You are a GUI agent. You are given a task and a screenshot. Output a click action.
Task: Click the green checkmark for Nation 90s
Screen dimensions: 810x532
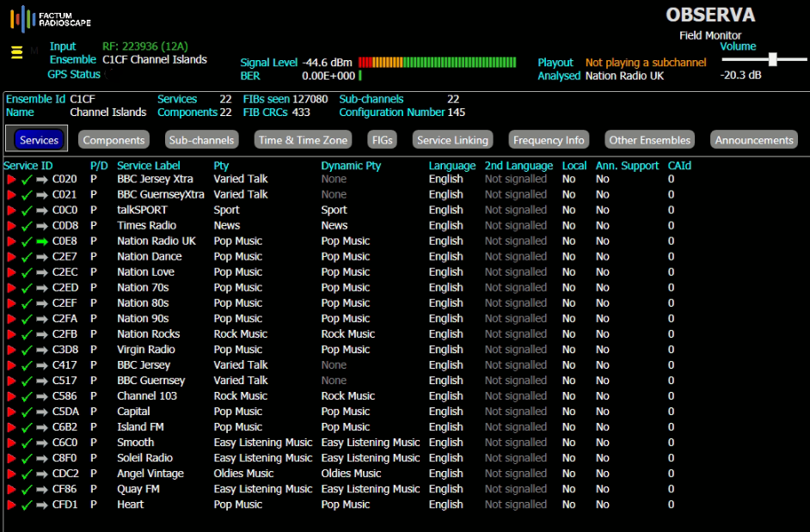27,319
